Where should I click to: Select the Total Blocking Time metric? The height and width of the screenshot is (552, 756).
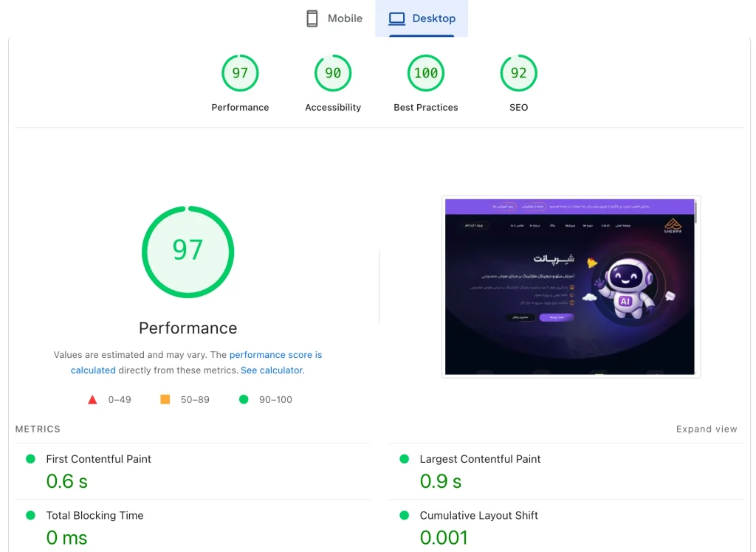click(193, 526)
